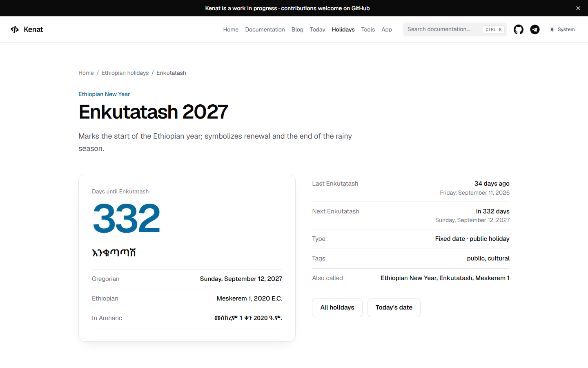The image size is (588, 368).
Task: Go to the Home nav item
Action: pos(231,29)
